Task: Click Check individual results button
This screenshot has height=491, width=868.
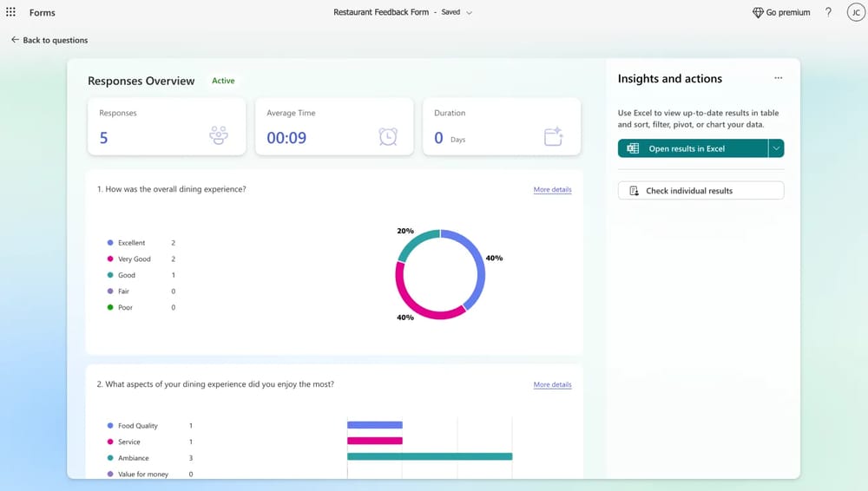Action: [700, 191]
